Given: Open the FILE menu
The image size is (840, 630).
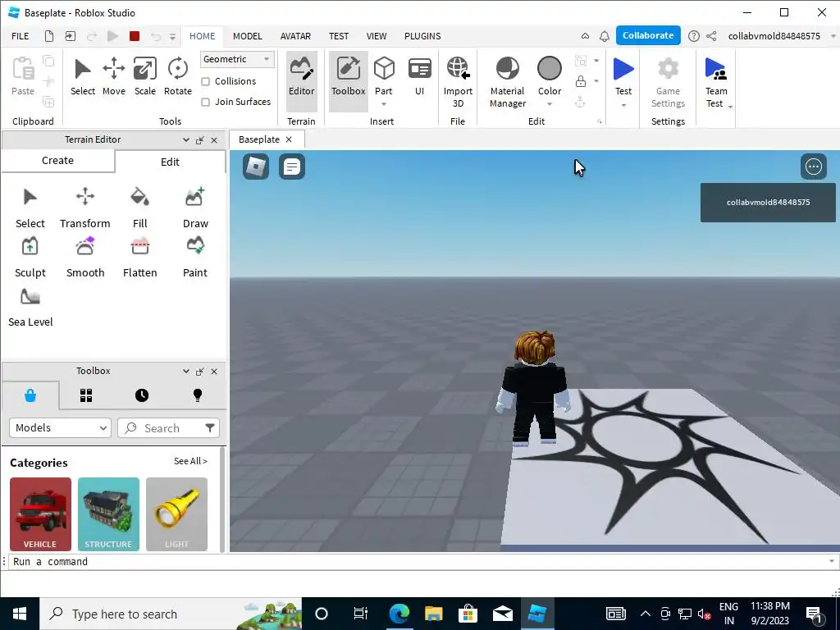Looking at the screenshot, I should point(21,36).
